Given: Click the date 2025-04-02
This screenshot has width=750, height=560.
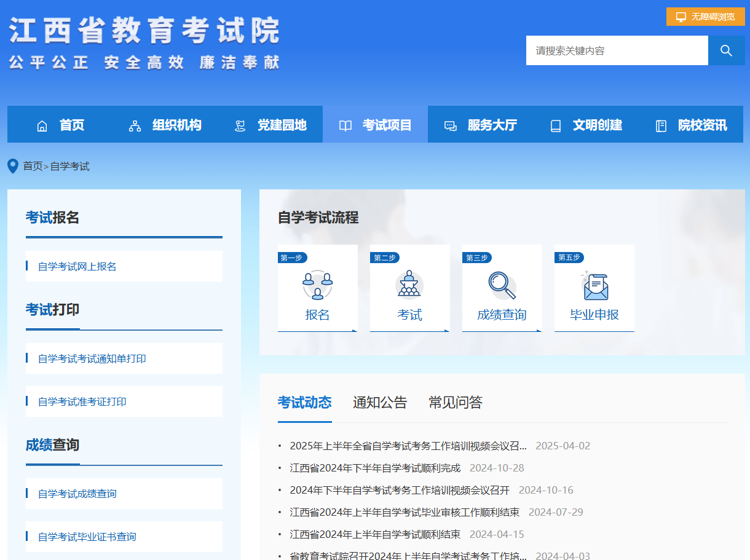Looking at the screenshot, I should click(563, 446).
